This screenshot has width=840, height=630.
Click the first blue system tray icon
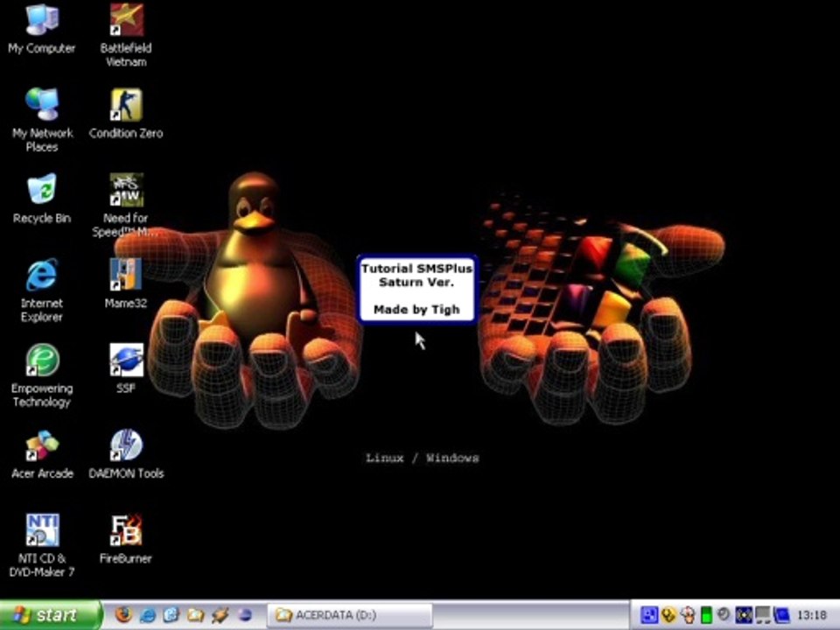click(x=648, y=615)
